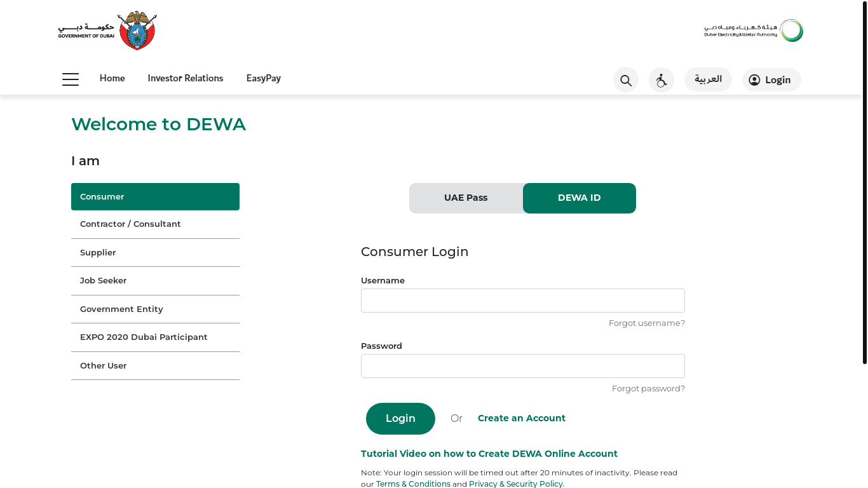Go to EasyPay page
The image size is (868, 488).
tap(264, 78)
